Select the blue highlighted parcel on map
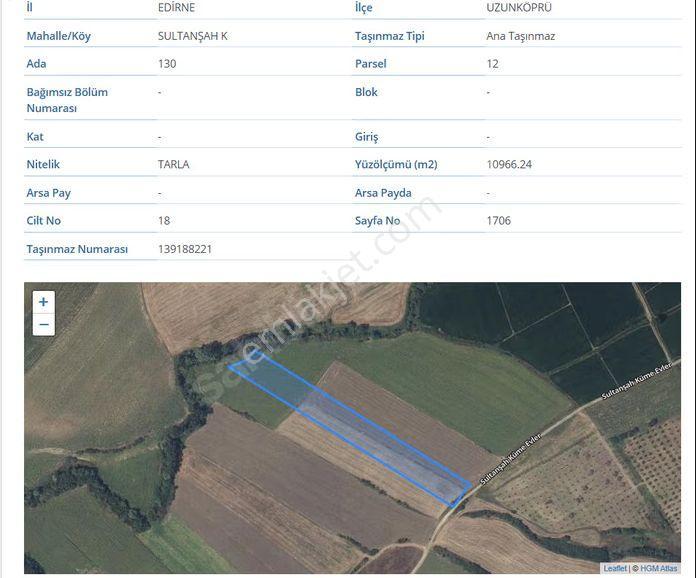696x578 pixels. click(x=351, y=427)
